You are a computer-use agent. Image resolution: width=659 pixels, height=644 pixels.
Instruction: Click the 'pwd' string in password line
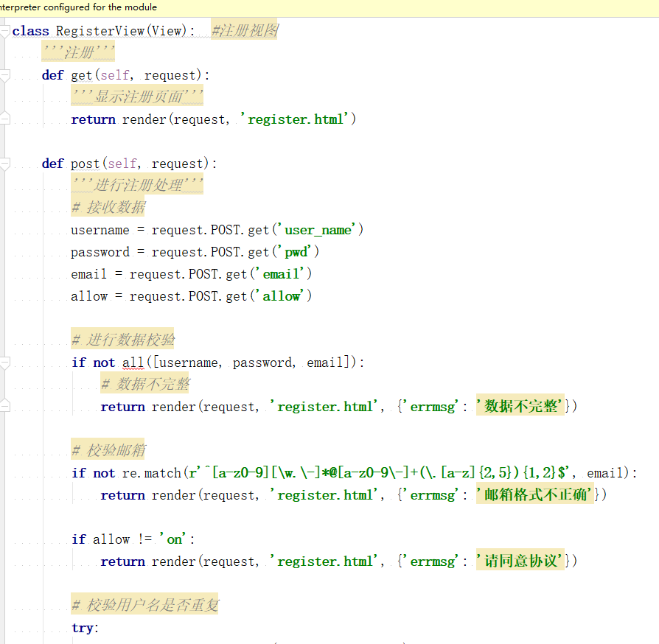coord(296,252)
